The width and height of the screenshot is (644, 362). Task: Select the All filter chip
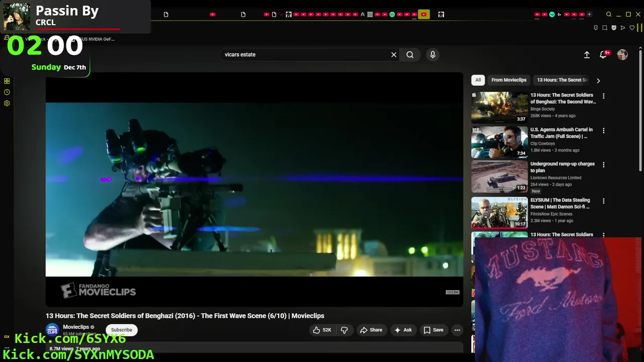point(478,80)
